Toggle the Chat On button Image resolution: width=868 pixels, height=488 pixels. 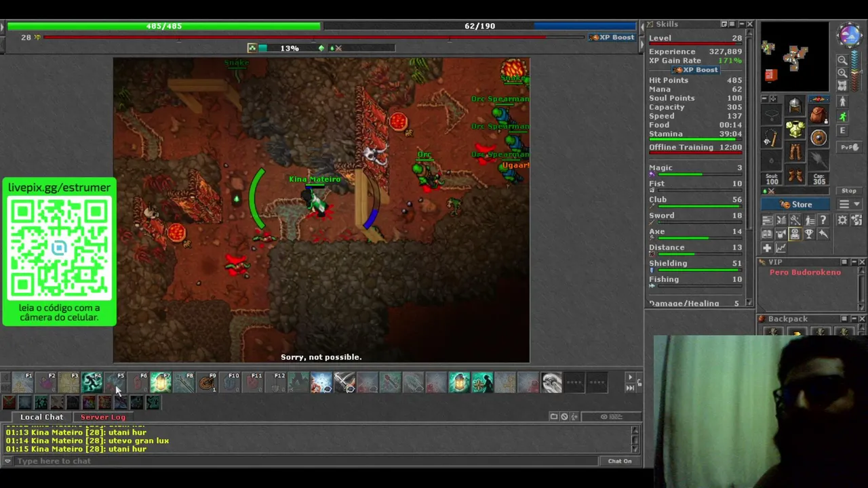point(619,461)
